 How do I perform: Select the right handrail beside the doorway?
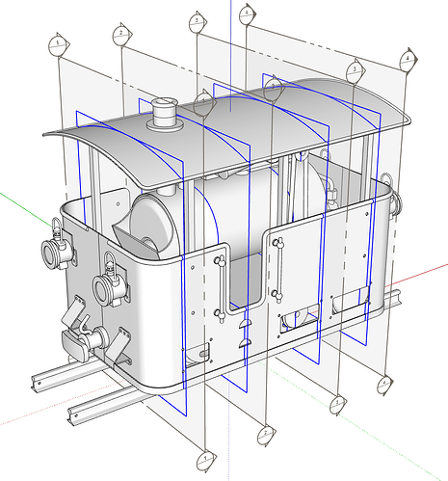pos(279,270)
